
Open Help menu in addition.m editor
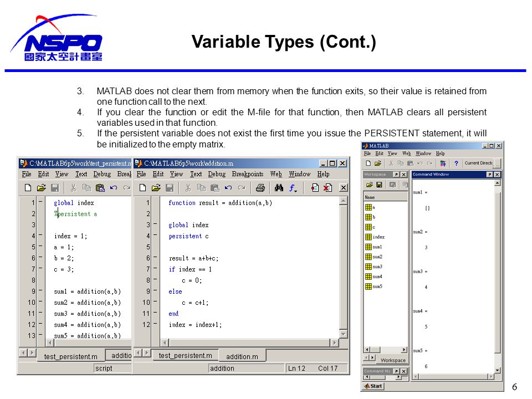point(323,174)
